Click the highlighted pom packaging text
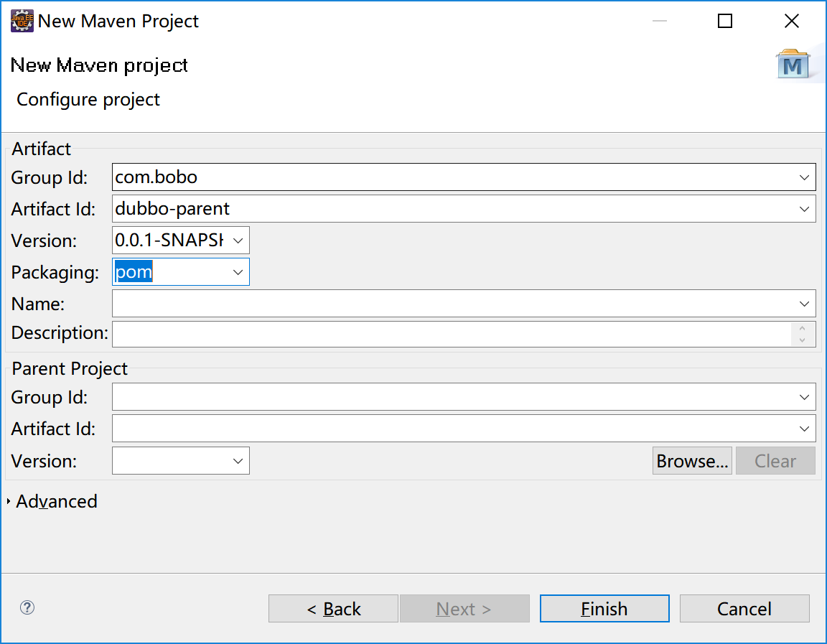The width and height of the screenshot is (827, 644). tap(134, 272)
